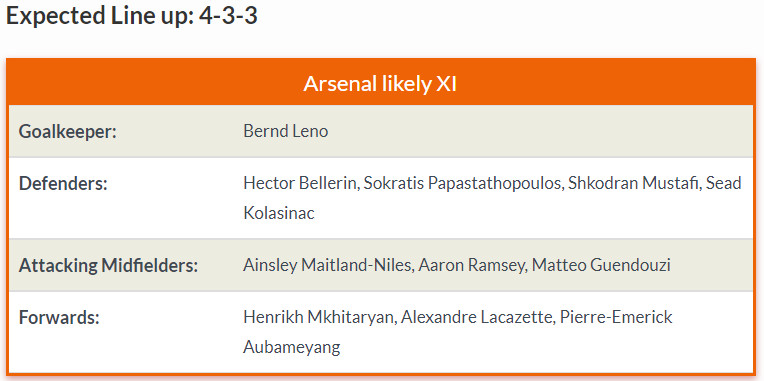764x381 pixels.
Task: Select the "Arsenal likely XI" table header
Action: [x=380, y=84]
